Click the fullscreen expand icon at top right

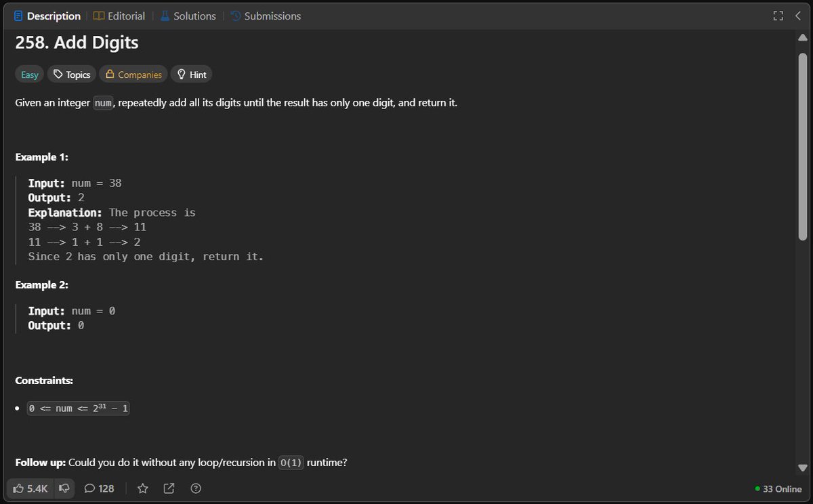(x=778, y=16)
